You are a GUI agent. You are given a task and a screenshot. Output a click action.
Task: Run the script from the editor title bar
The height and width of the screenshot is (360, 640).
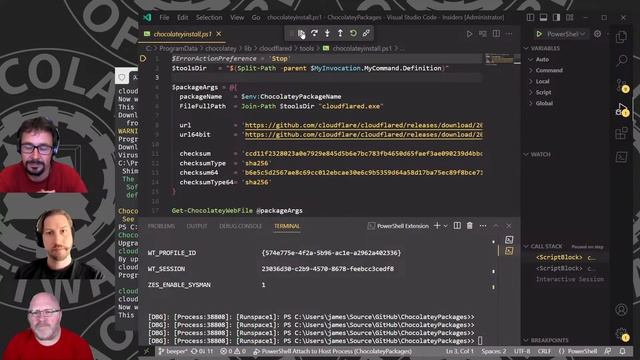469,34
